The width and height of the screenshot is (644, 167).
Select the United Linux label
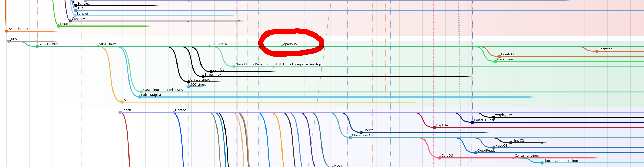tap(200, 80)
